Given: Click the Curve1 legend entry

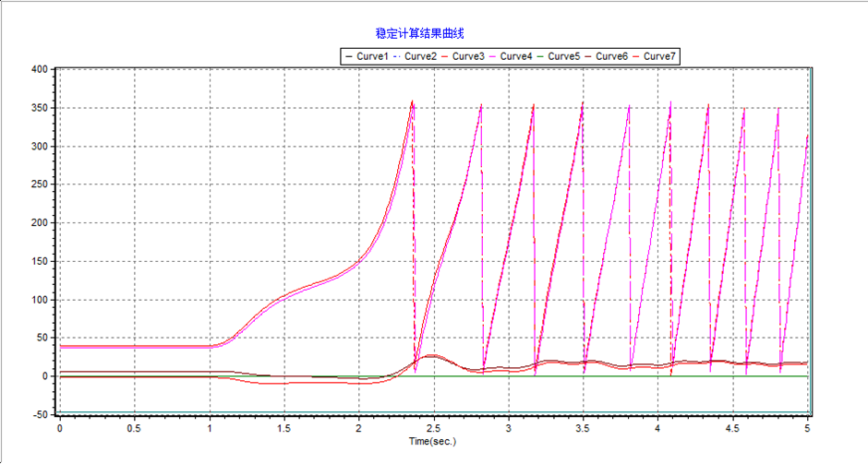Looking at the screenshot, I should point(371,56).
